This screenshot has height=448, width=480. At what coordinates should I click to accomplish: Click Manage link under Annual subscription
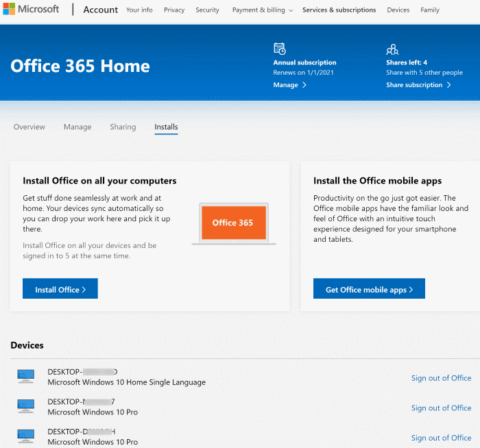coord(289,85)
